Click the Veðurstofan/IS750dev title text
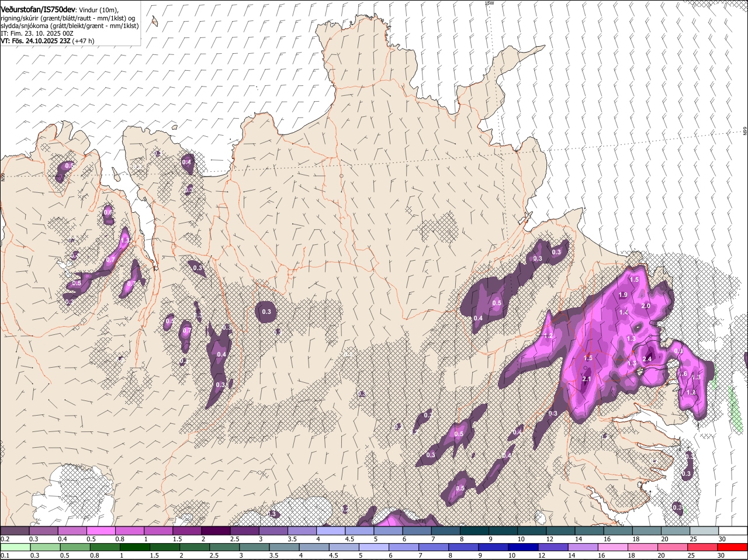The width and height of the screenshot is (748, 560). (38, 10)
